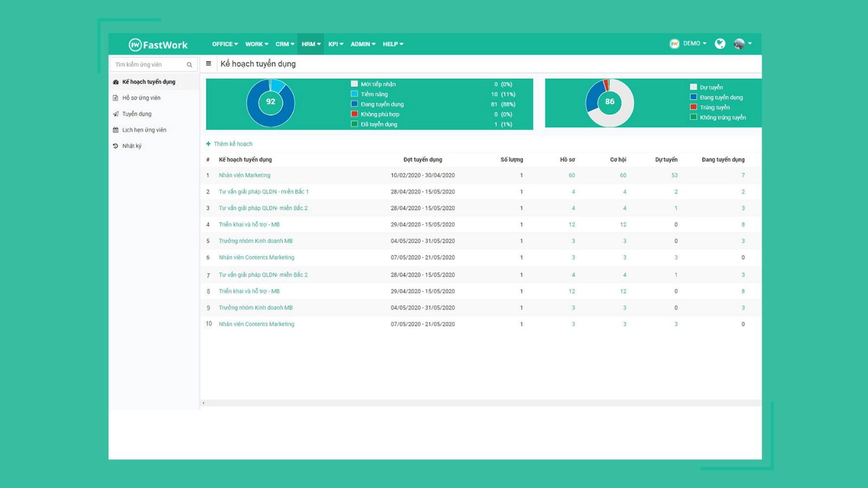Click the Mới tiếp nhận legend swatch

tap(354, 84)
